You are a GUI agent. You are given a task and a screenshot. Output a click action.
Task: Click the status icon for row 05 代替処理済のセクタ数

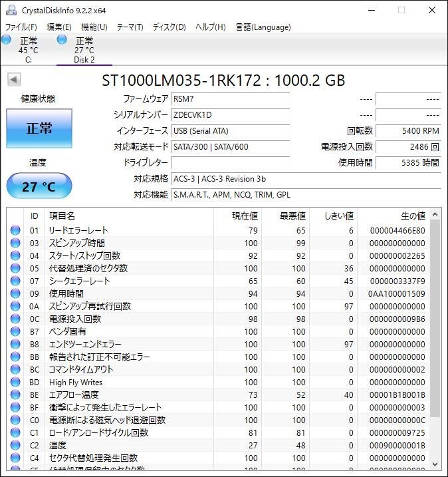pyautogui.click(x=15, y=268)
